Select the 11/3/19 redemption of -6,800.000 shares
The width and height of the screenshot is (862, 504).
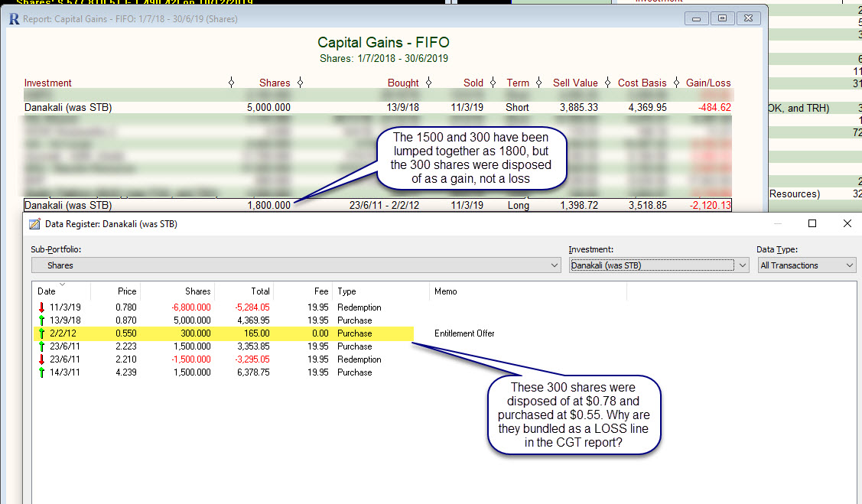click(223, 307)
